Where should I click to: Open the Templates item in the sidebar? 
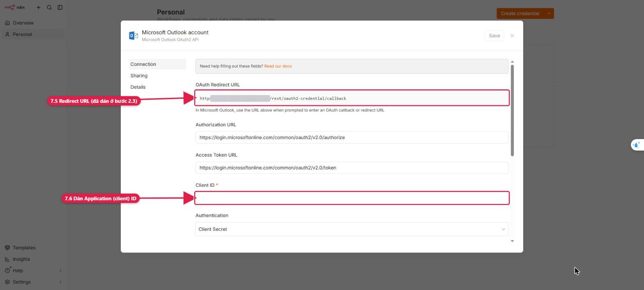[x=33, y=248]
